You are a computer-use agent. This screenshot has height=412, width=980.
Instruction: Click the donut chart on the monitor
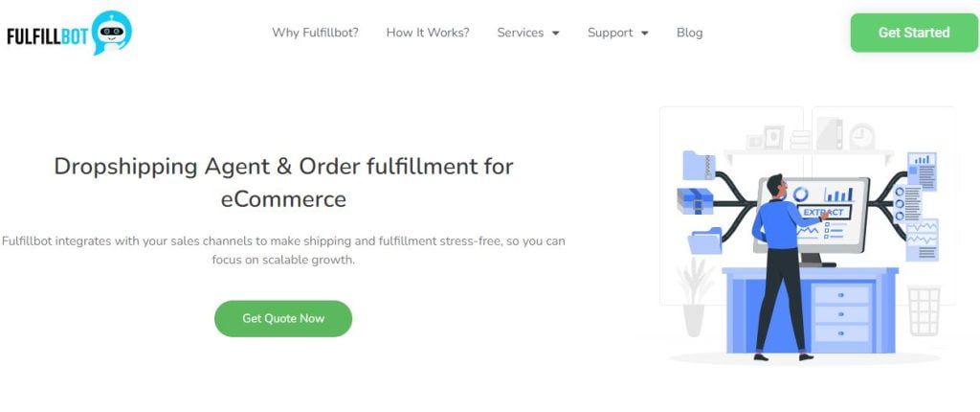click(800, 195)
